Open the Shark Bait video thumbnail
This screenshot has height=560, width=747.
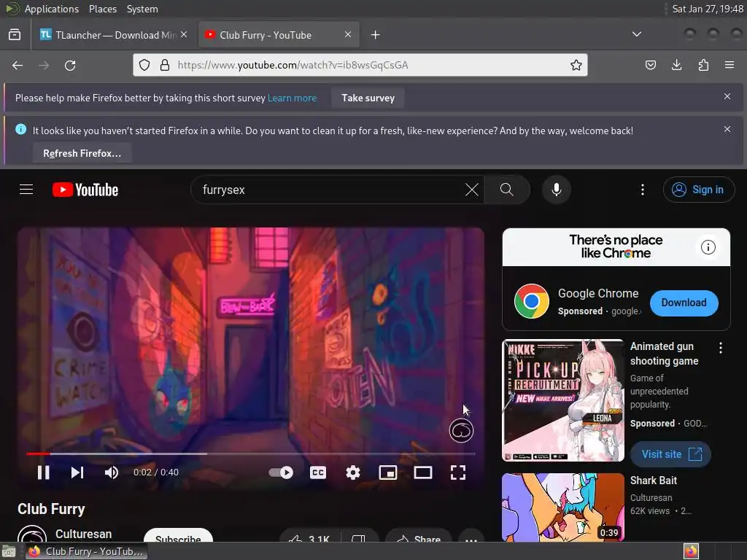pos(563,507)
